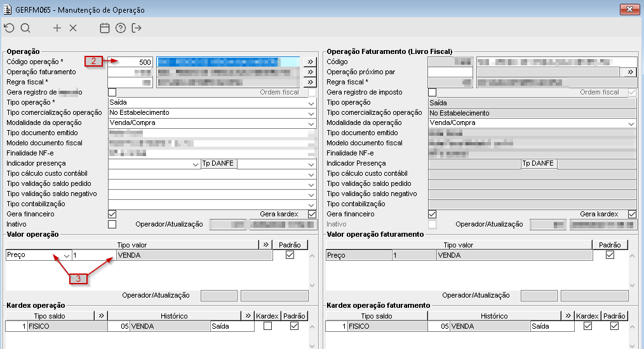Click the Valor operação code field showing 1
The height and width of the screenshot is (349, 644).
(x=94, y=255)
